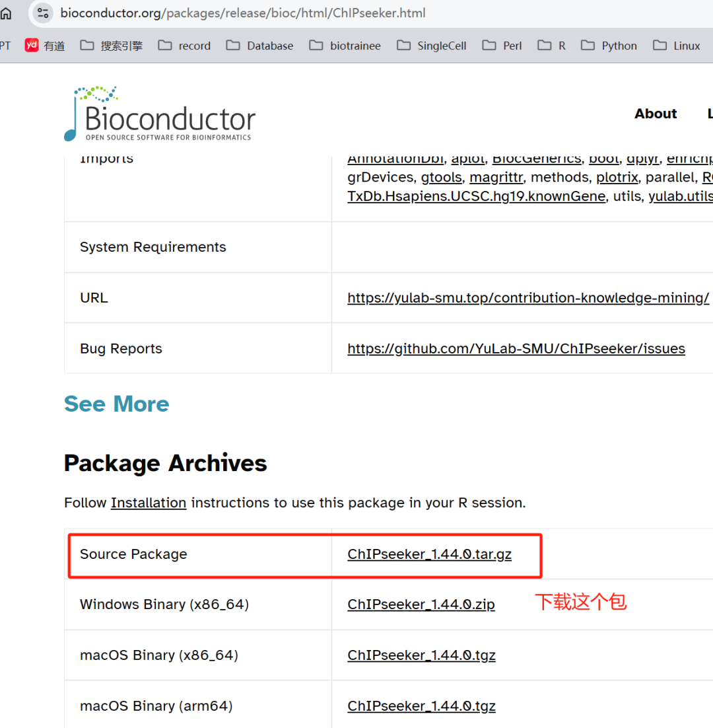Open the Python bookmark folder
The width and height of the screenshot is (713, 728).
(x=609, y=46)
